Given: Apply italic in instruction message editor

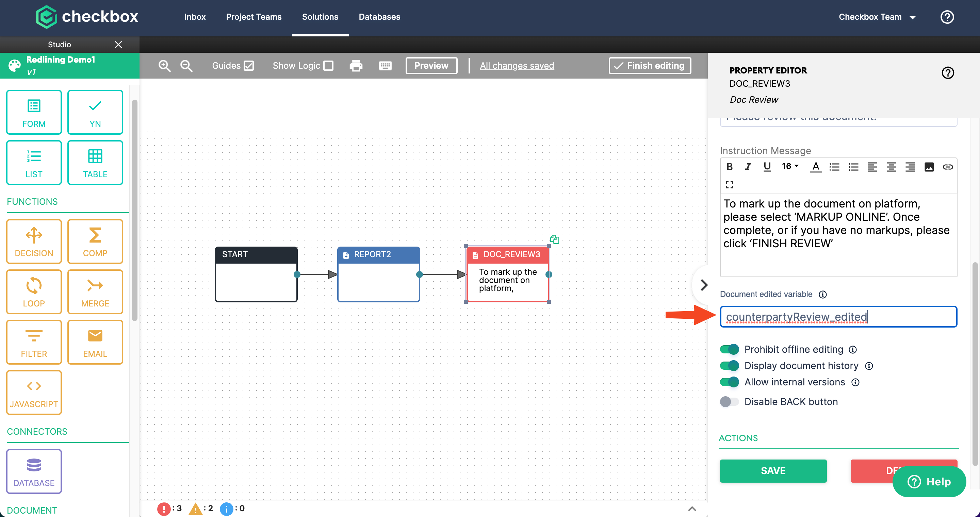Looking at the screenshot, I should click(748, 167).
